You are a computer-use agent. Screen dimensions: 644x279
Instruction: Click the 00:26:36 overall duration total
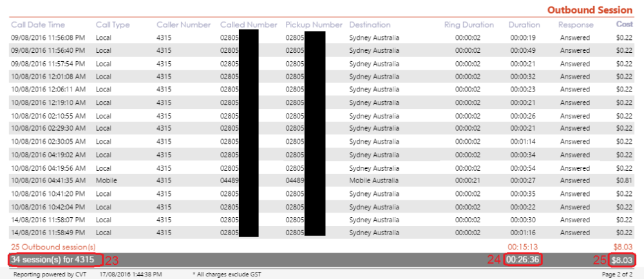[x=523, y=260]
